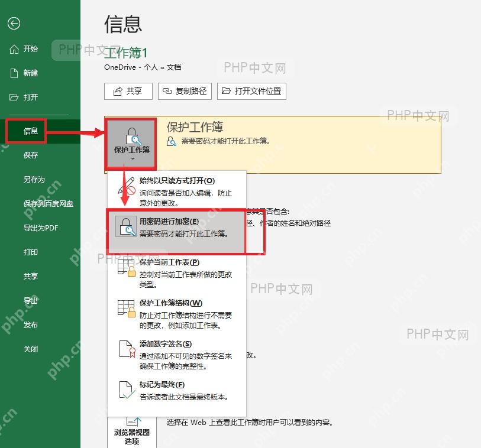Viewport: 481px width, 448px height.
Task: Click text 选择在 Web 上查看此工作簿时用户可以看到的内容
Action: coord(250,423)
